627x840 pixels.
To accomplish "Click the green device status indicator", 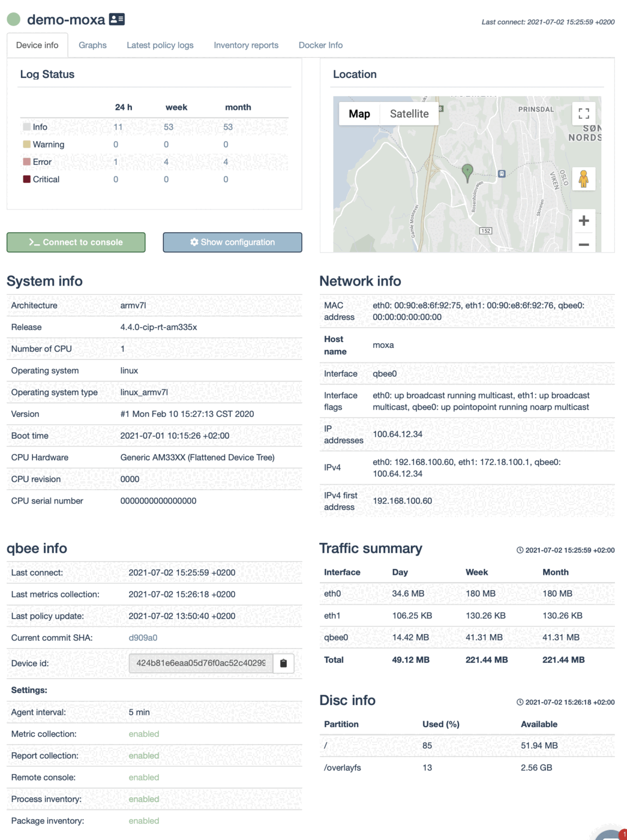I will click(14, 20).
